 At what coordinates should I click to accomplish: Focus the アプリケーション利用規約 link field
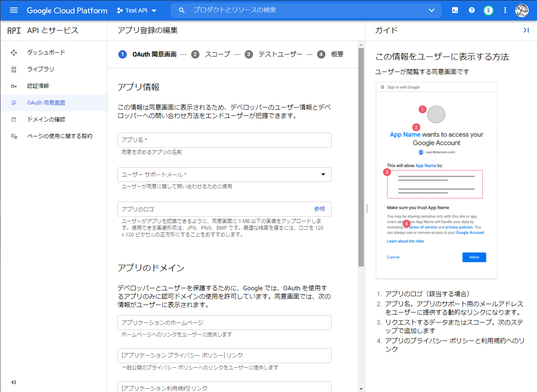(225, 387)
